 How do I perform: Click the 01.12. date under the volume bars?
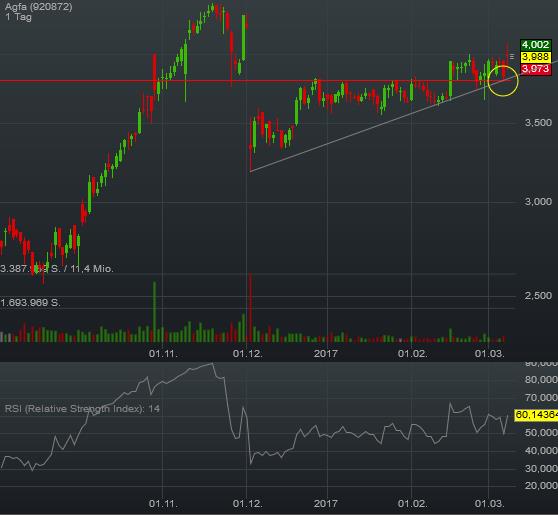click(248, 354)
